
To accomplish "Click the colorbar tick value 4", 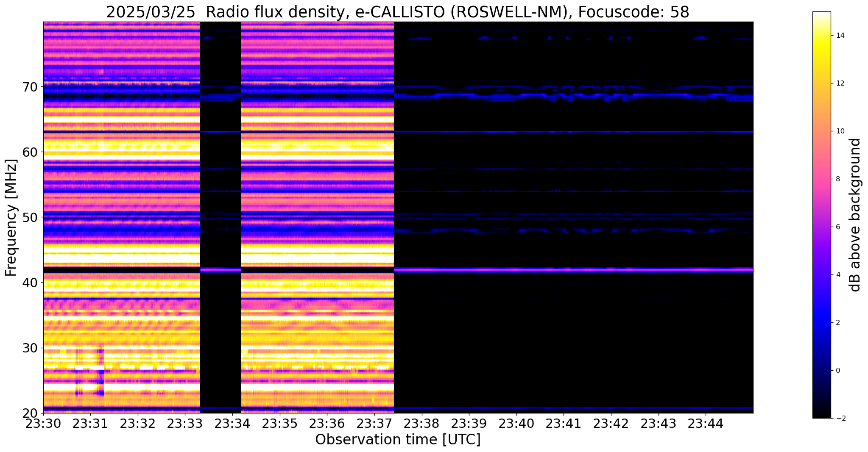I will coord(837,275).
